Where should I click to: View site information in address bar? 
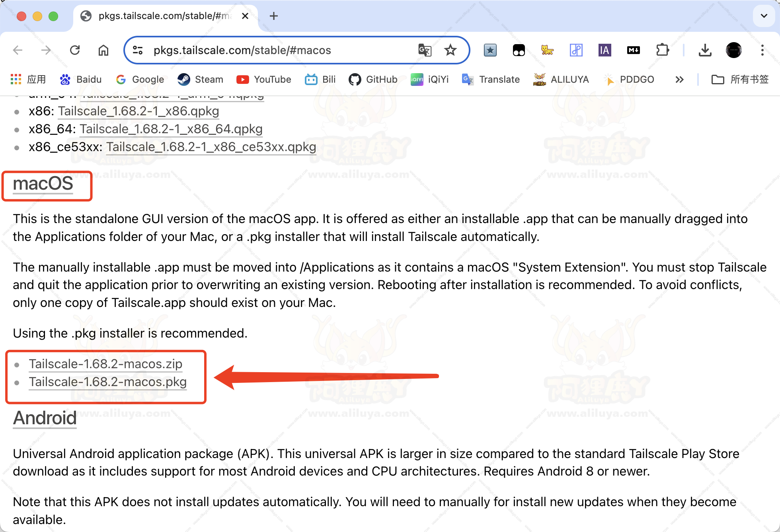click(138, 50)
